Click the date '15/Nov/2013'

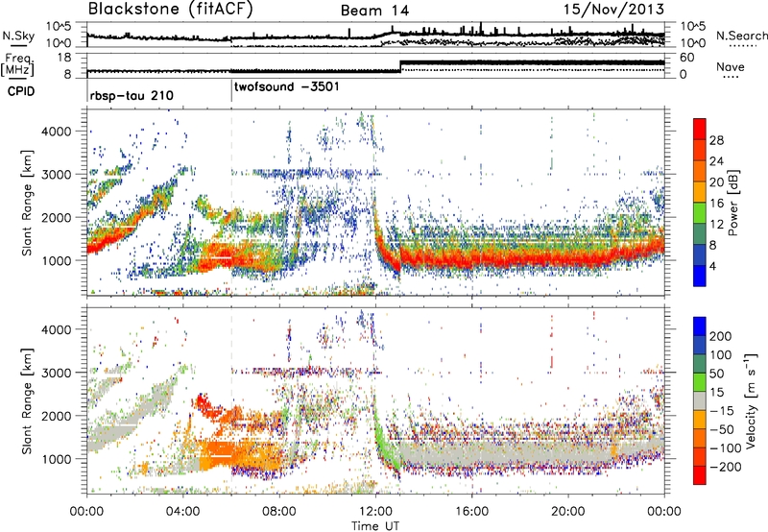click(x=613, y=10)
